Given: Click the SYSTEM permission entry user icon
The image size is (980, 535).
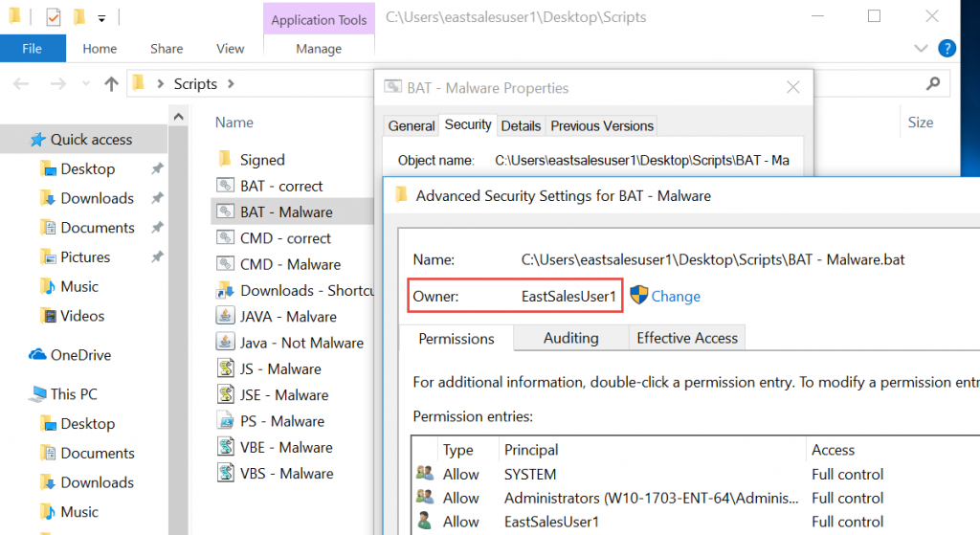Looking at the screenshot, I should (425, 474).
